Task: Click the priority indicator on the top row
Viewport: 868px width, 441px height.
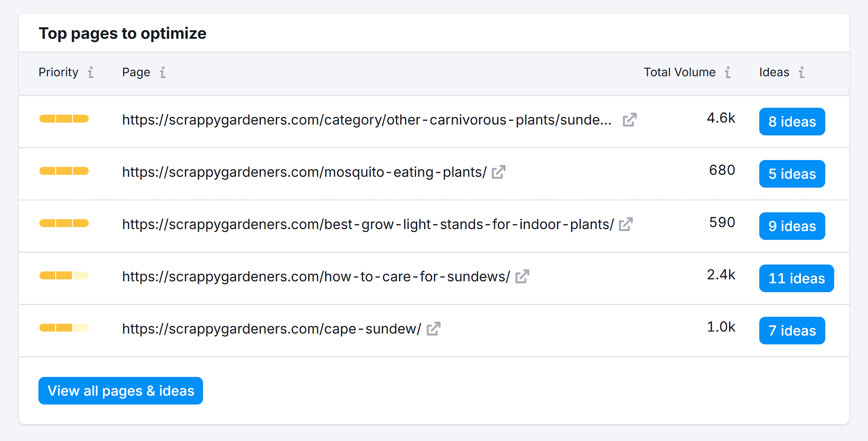Action: pos(64,118)
